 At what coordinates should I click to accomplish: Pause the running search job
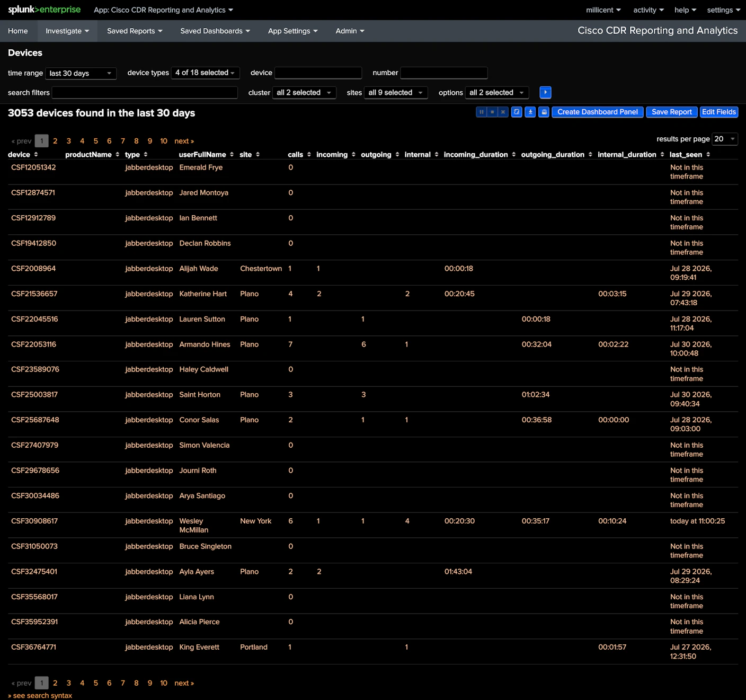pyautogui.click(x=481, y=112)
